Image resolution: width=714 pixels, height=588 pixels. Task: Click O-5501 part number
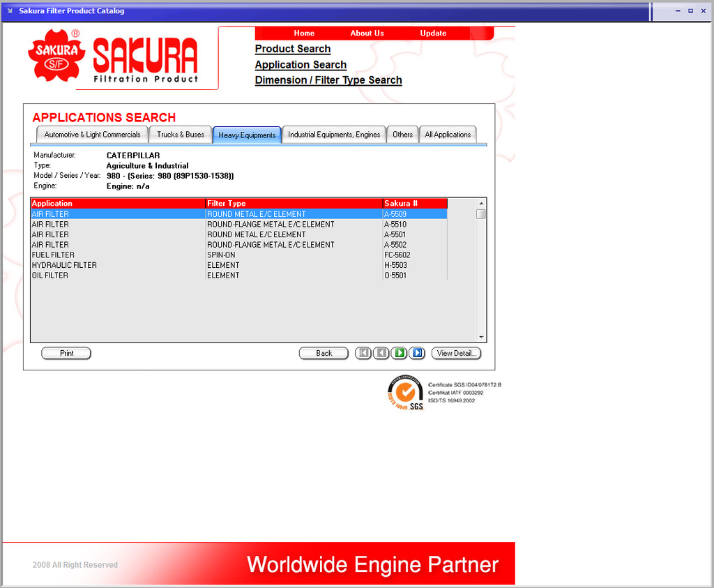[x=395, y=276]
